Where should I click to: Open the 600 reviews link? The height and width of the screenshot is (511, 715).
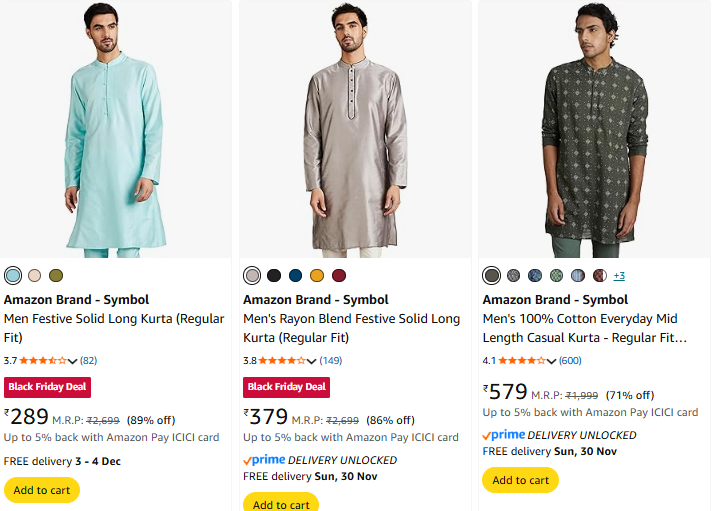(570, 360)
